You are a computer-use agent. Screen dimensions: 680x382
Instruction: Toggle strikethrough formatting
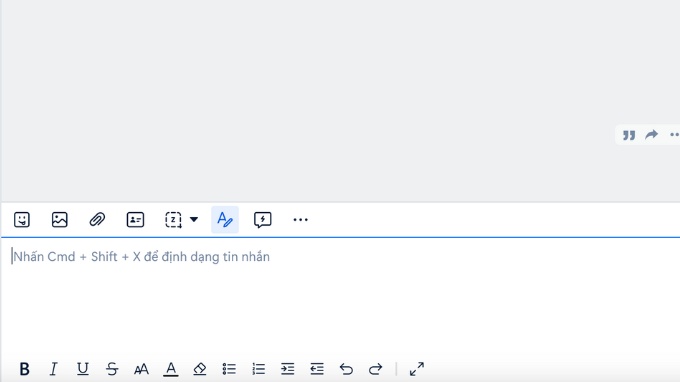pyautogui.click(x=112, y=369)
